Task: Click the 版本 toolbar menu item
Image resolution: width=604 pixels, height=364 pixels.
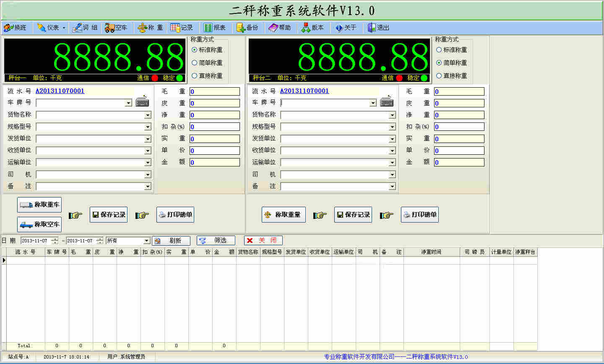Action: [312, 28]
